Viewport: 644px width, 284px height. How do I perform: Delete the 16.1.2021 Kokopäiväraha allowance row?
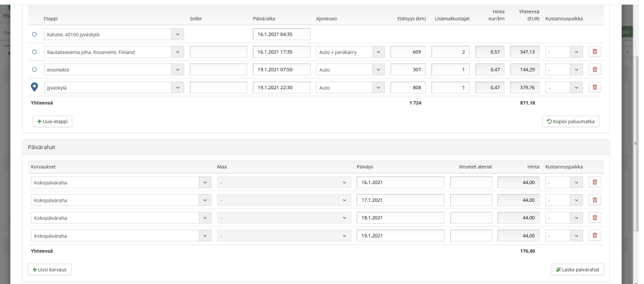[594, 182]
